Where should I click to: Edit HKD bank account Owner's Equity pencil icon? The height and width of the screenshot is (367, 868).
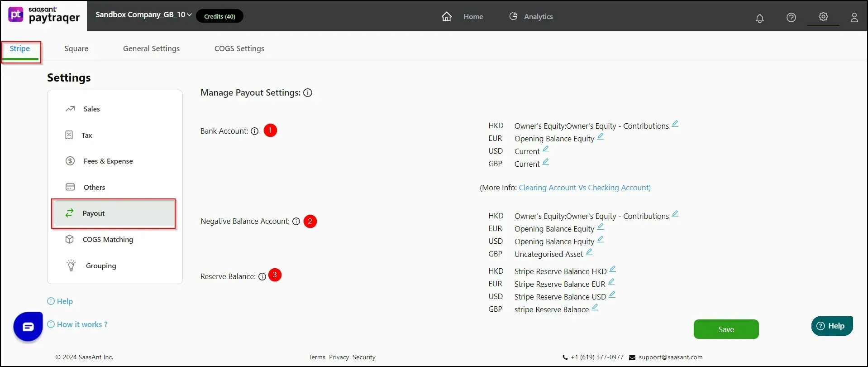tap(675, 124)
